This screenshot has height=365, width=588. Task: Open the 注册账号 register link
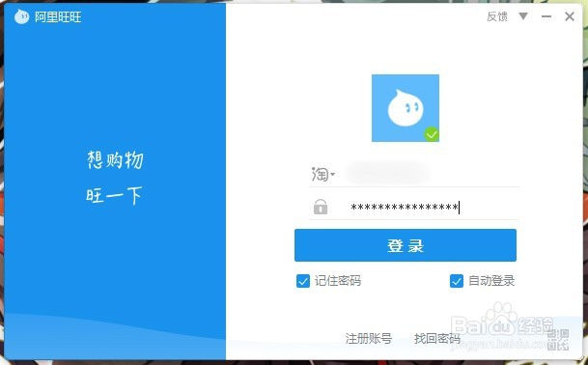tap(368, 338)
